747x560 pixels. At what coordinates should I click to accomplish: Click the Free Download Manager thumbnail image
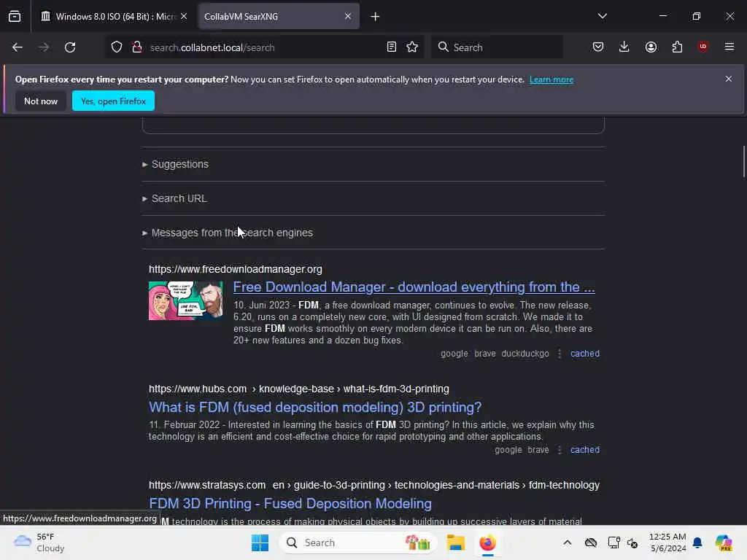pos(186,300)
